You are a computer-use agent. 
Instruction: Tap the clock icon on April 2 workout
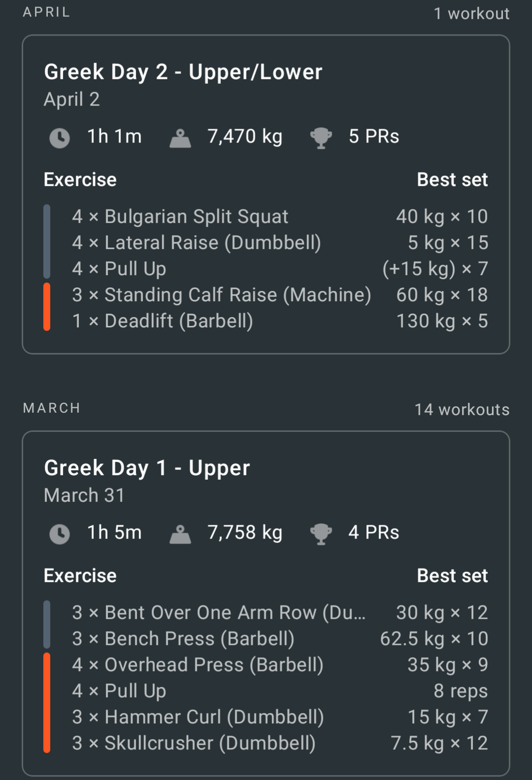pos(60,138)
